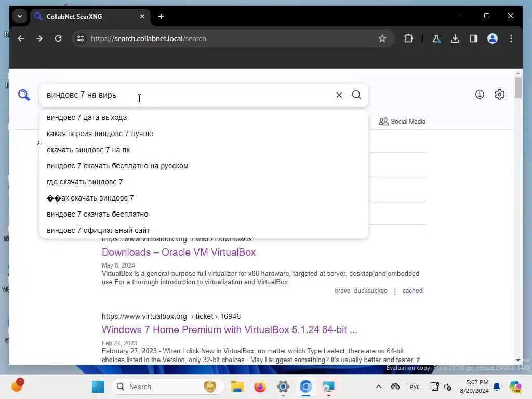The height and width of the screenshot is (399, 532).
Task: Switch to Social Media category tab
Action: click(x=402, y=122)
